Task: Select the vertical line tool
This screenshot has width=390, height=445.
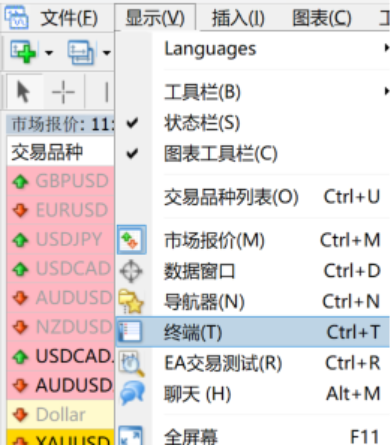Action: [106, 92]
